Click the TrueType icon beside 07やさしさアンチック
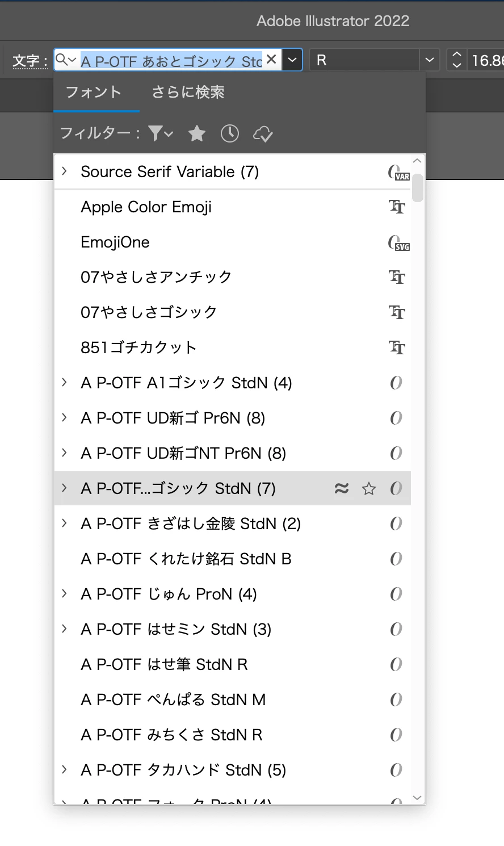Viewport: 504px width, 846px height. [397, 277]
